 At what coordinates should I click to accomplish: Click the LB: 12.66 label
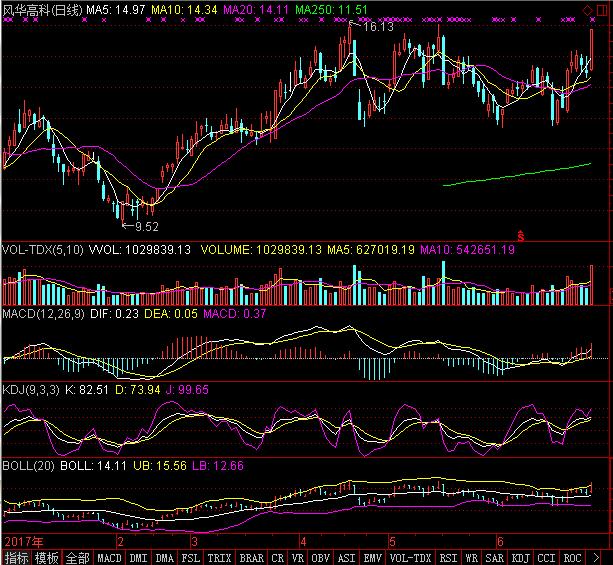click(218, 466)
